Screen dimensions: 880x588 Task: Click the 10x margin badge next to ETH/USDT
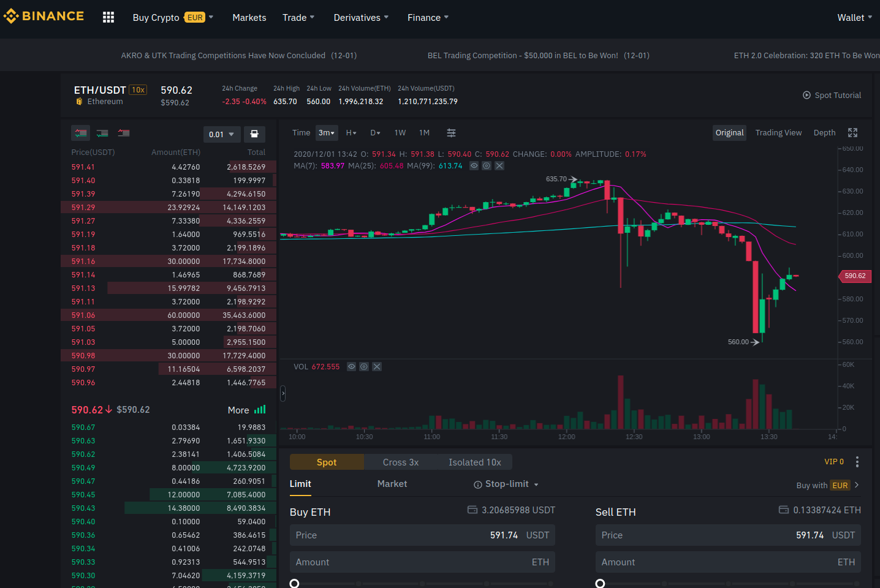138,90
